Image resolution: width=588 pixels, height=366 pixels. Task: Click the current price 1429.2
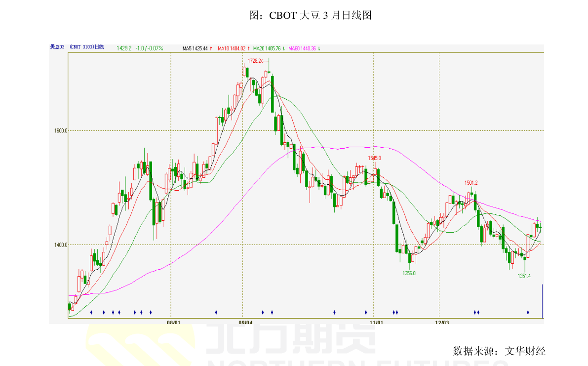(124, 48)
